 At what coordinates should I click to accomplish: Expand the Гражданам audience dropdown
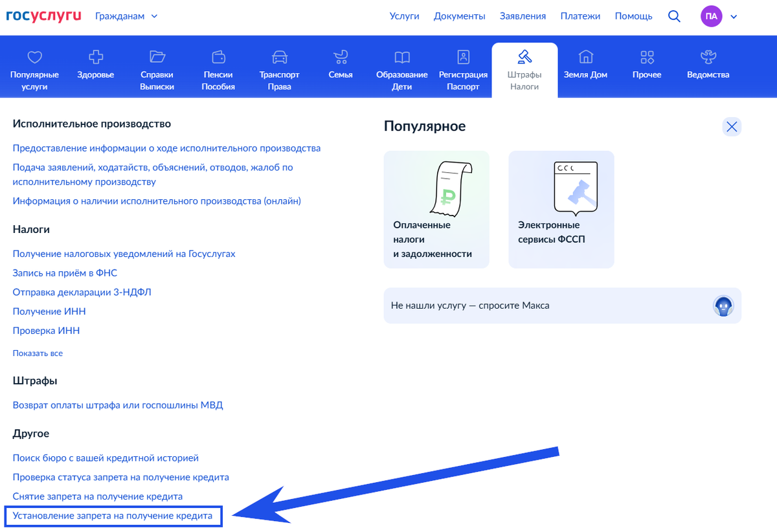click(x=126, y=16)
